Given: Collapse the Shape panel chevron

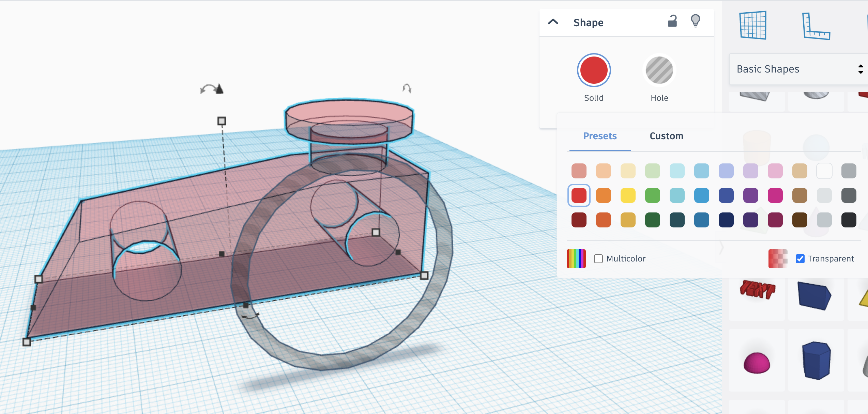Looking at the screenshot, I should (x=553, y=22).
